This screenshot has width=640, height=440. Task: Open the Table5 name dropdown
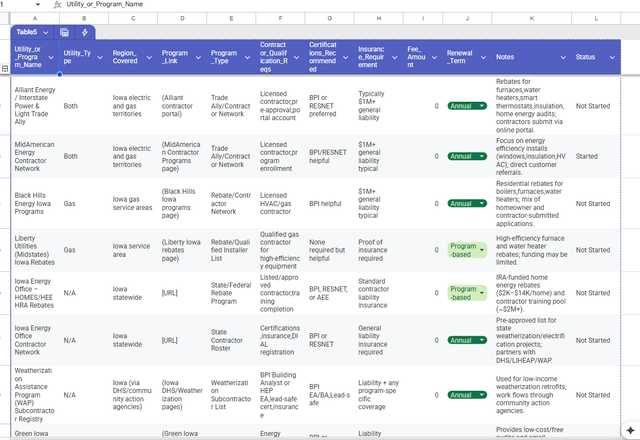[45, 32]
